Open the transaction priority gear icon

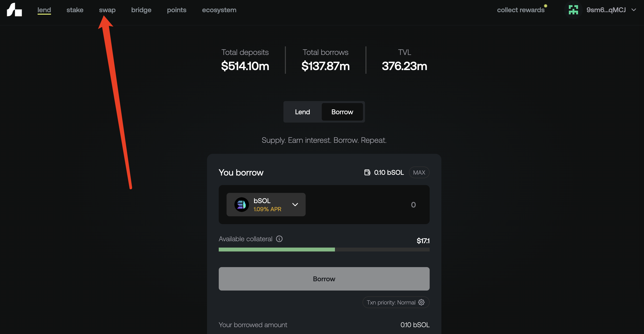pyautogui.click(x=421, y=302)
